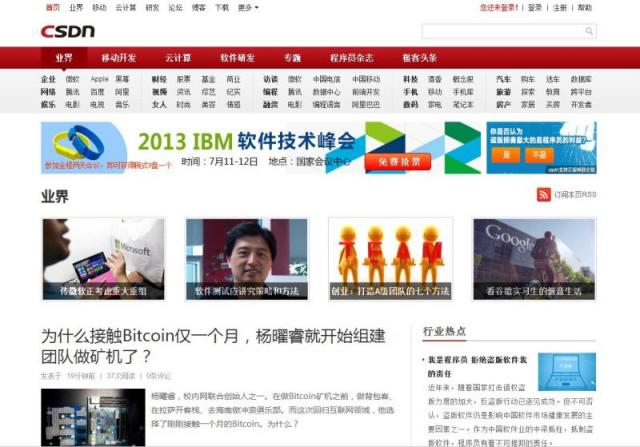Open the Google 谷歌实习生 thumbnail
This screenshot has height=447, width=640.
point(534,259)
